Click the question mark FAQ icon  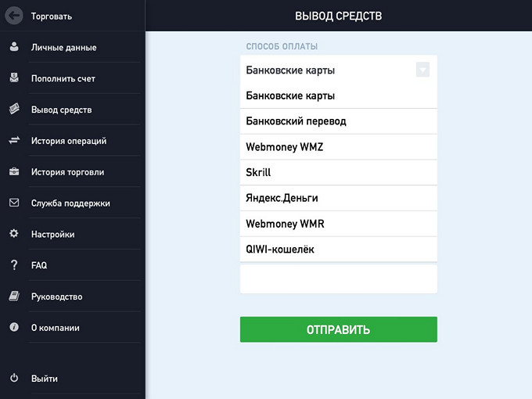pyautogui.click(x=14, y=265)
